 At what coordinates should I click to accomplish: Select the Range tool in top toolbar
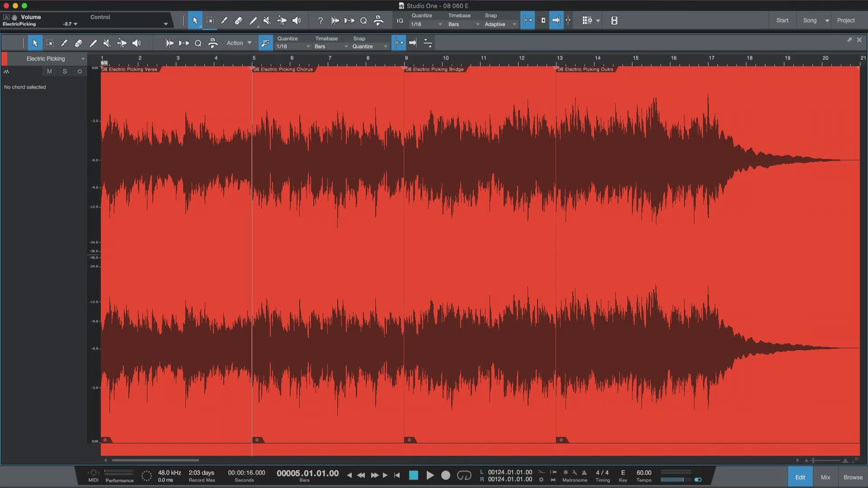click(x=210, y=20)
